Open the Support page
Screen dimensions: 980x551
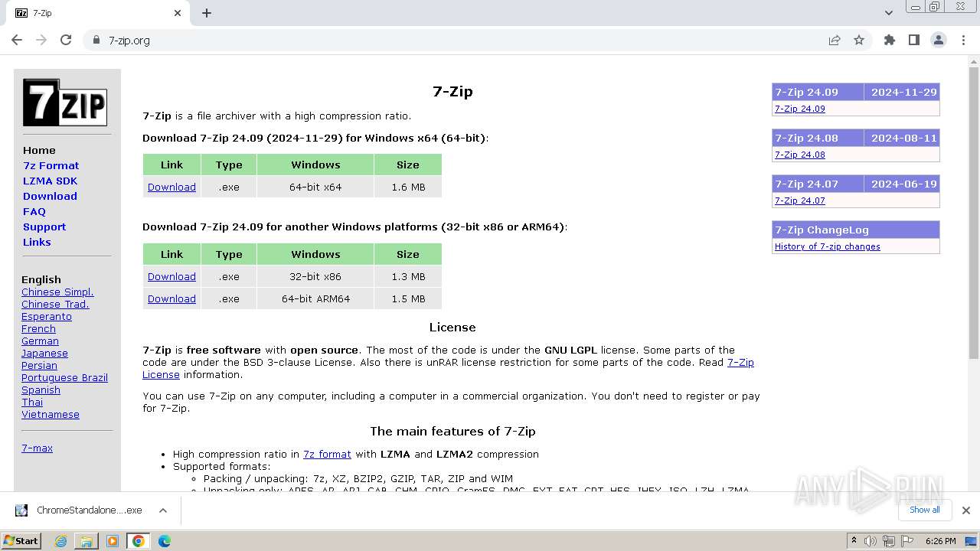tap(44, 227)
